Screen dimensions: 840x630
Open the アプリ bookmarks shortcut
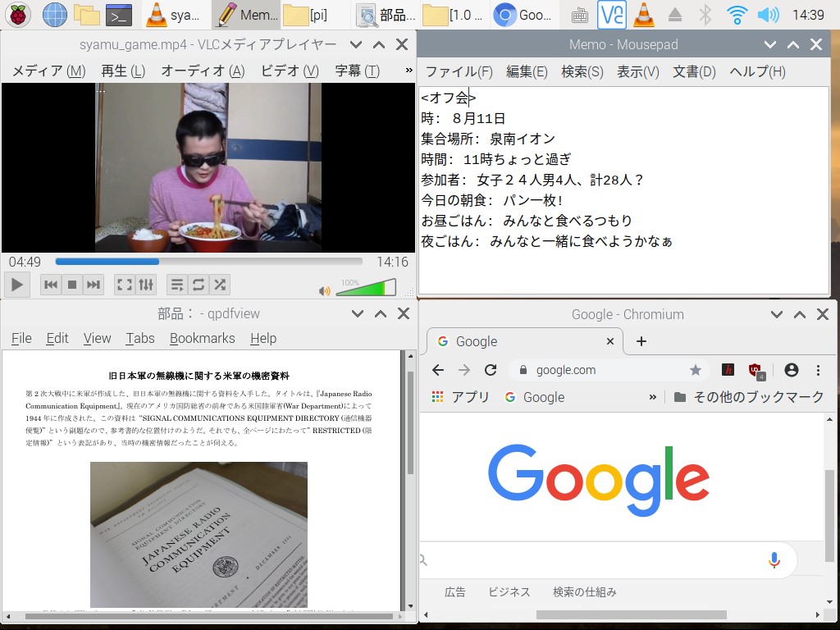pyautogui.click(x=461, y=397)
